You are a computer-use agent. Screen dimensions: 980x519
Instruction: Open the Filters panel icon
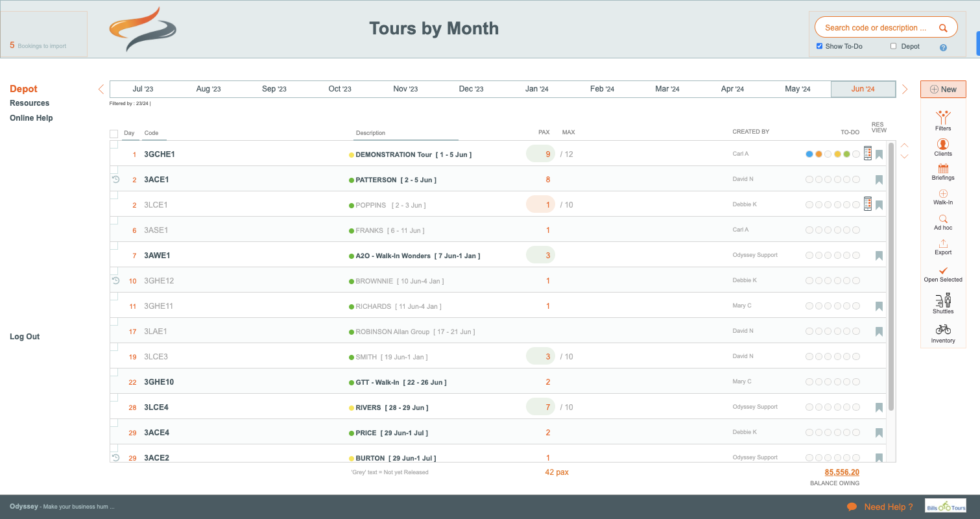942,117
